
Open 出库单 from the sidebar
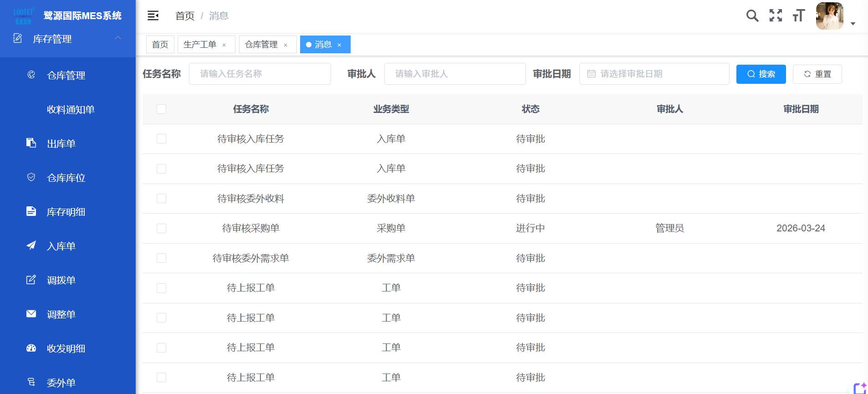tap(61, 144)
